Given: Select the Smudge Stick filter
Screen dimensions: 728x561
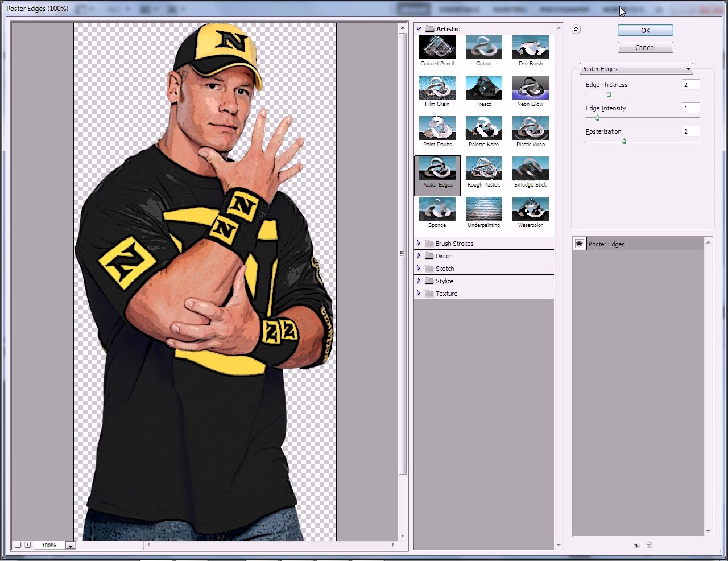Looking at the screenshot, I should [x=530, y=168].
